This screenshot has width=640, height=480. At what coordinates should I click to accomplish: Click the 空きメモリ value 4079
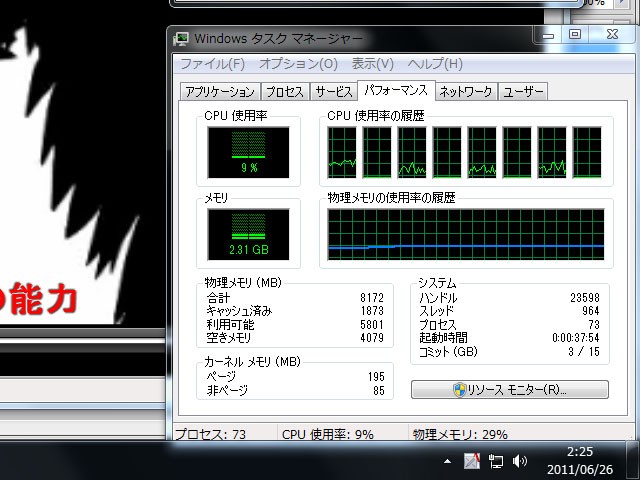[372, 338]
